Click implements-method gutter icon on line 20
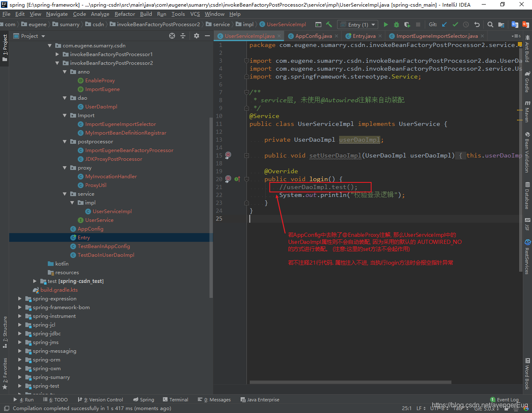532x413 pixels. [x=237, y=179]
